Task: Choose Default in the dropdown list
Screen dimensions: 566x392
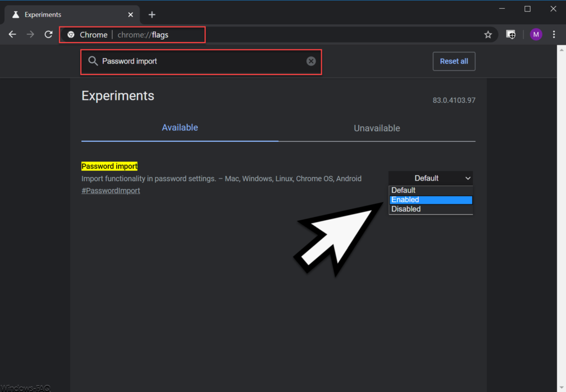Action: coord(431,190)
